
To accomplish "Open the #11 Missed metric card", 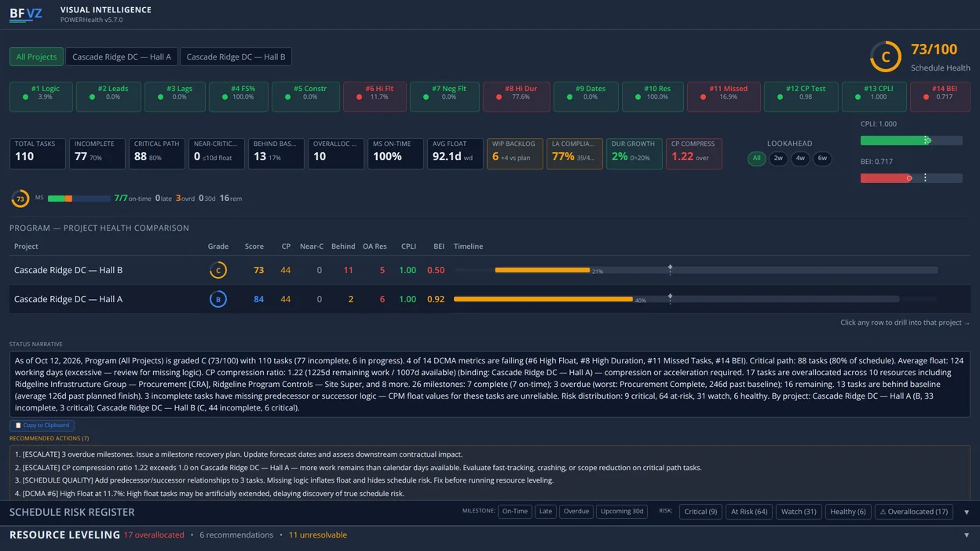I will [723, 97].
